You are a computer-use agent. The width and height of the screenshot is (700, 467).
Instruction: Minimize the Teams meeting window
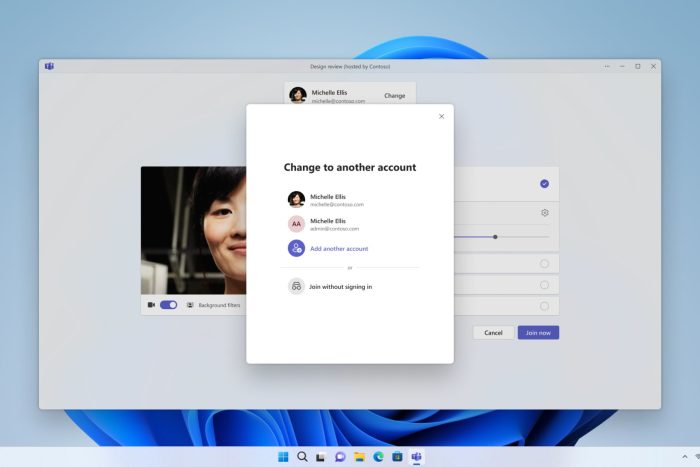(x=622, y=66)
